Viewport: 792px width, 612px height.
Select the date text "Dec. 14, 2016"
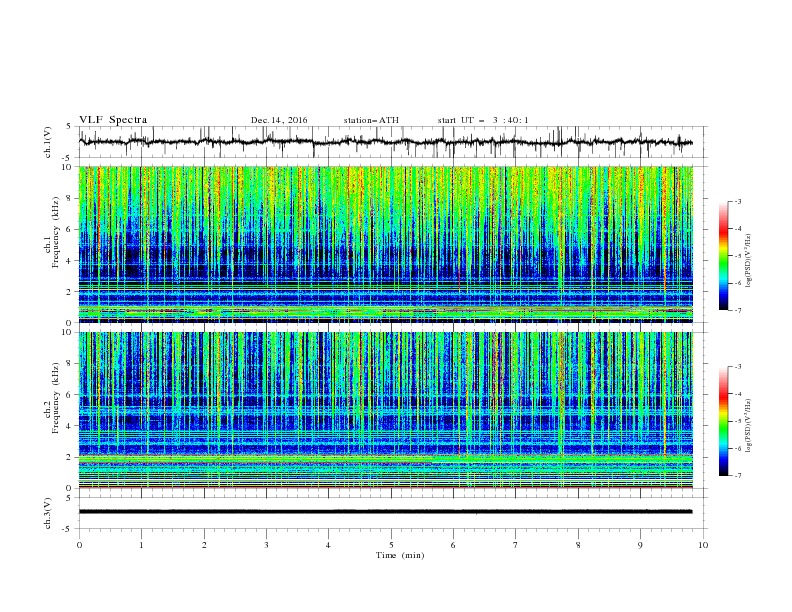click(x=279, y=120)
